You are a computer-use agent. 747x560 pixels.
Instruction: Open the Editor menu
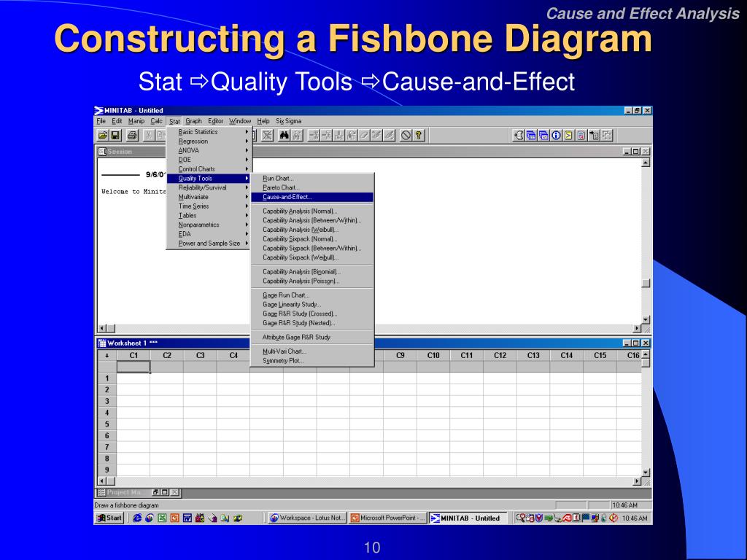215,121
